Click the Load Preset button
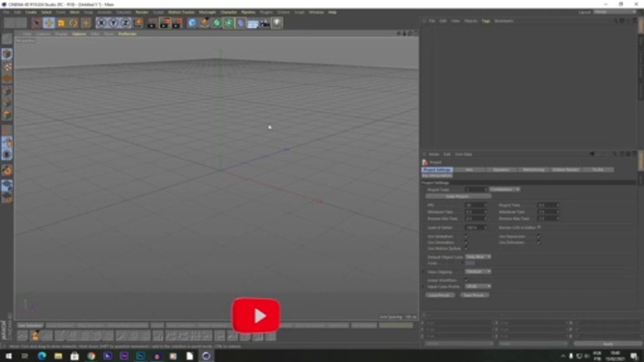 (439, 295)
